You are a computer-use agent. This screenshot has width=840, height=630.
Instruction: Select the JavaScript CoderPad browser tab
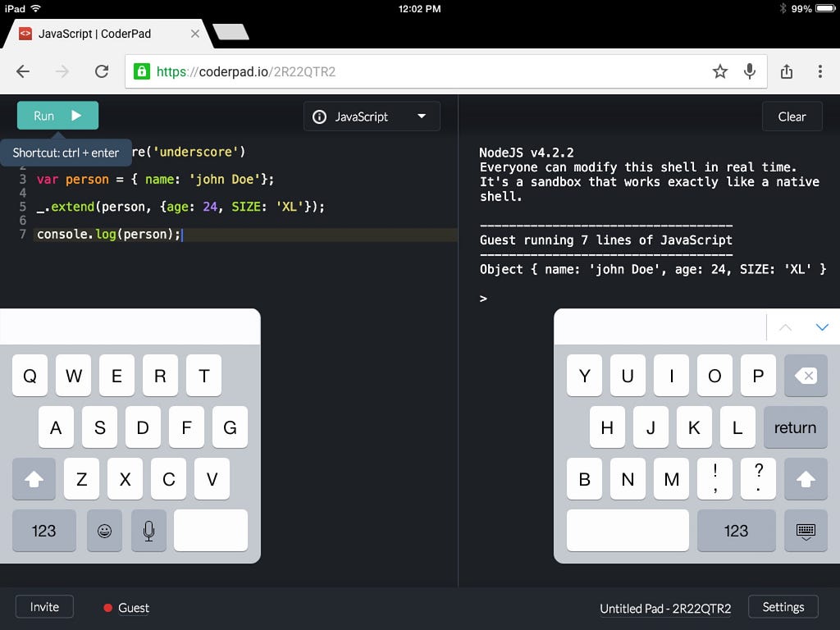tap(98, 34)
